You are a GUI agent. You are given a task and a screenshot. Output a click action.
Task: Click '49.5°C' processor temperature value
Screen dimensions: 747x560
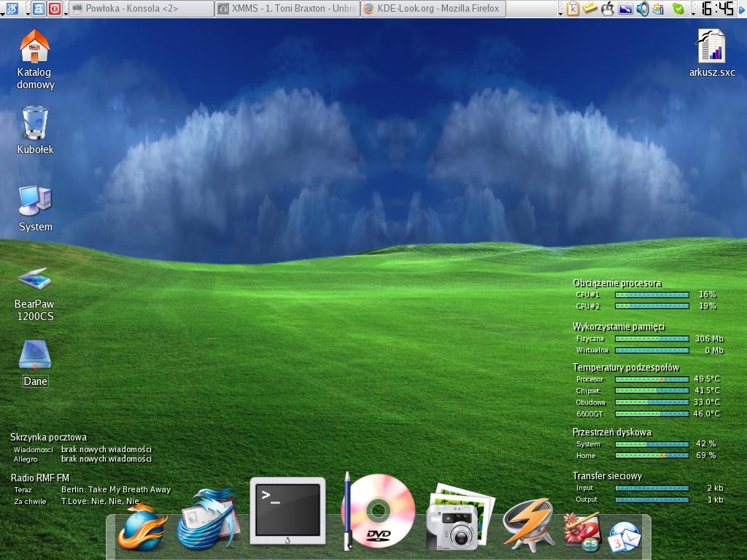click(706, 379)
